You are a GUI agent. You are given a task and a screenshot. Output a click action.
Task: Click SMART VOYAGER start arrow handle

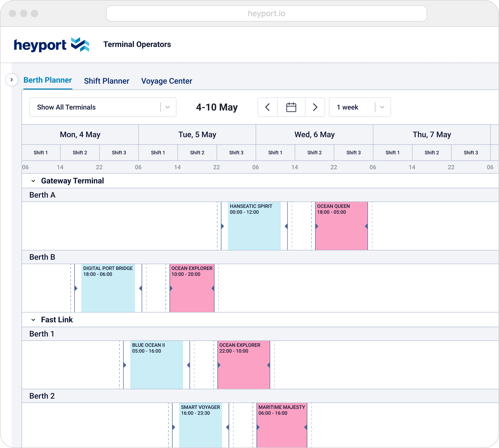click(x=174, y=427)
